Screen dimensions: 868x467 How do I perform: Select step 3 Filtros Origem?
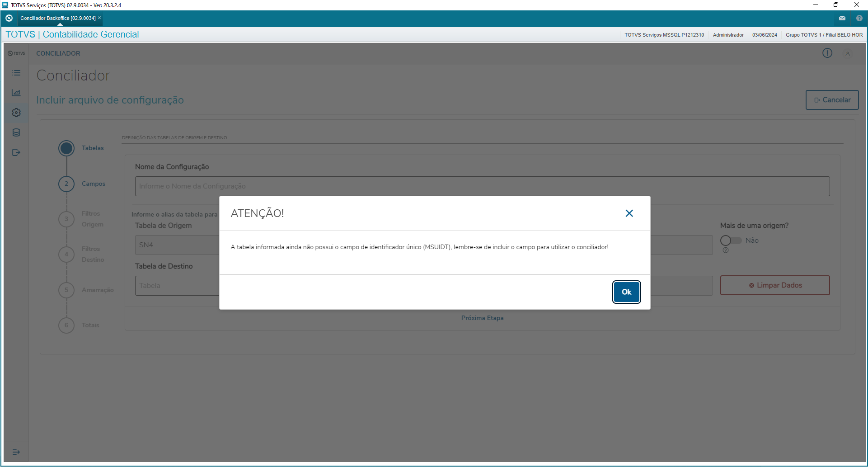click(66, 219)
